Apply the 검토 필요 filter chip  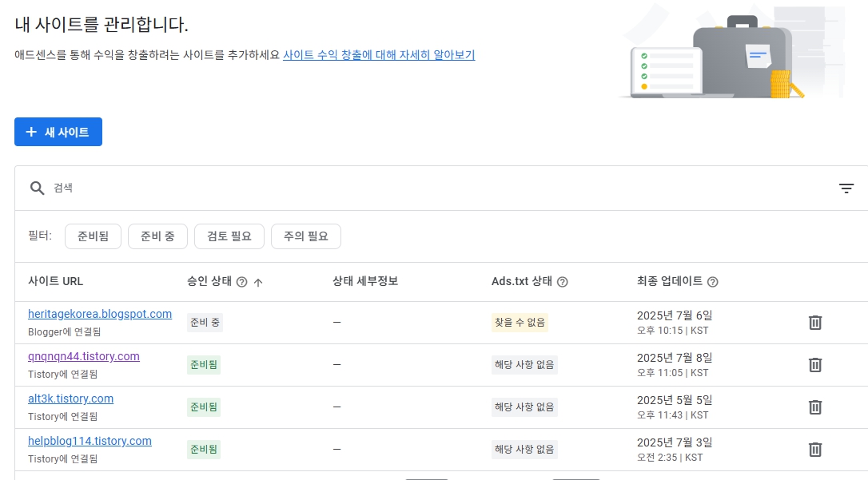[229, 236]
